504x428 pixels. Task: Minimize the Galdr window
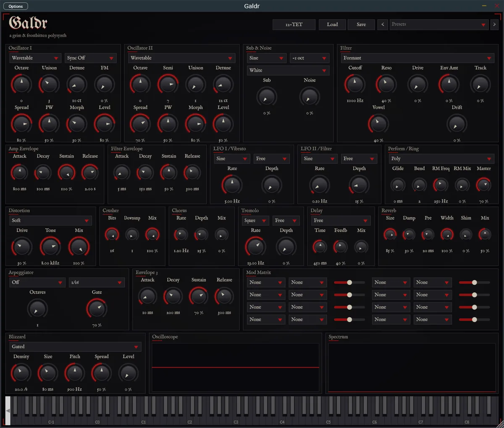(484, 6)
